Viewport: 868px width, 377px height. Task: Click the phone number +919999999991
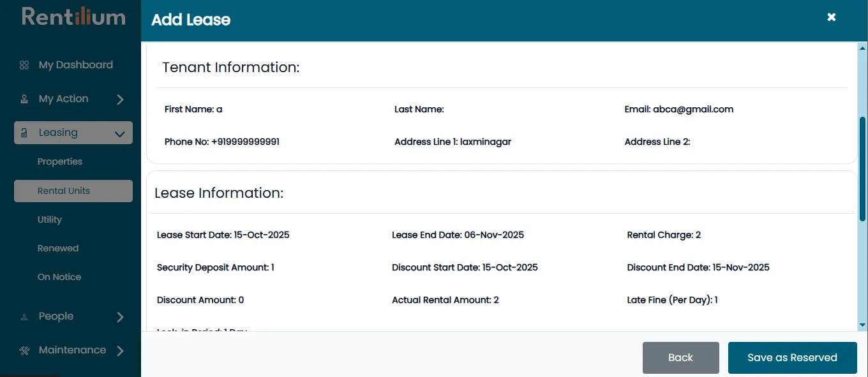click(x=245, y=142)
